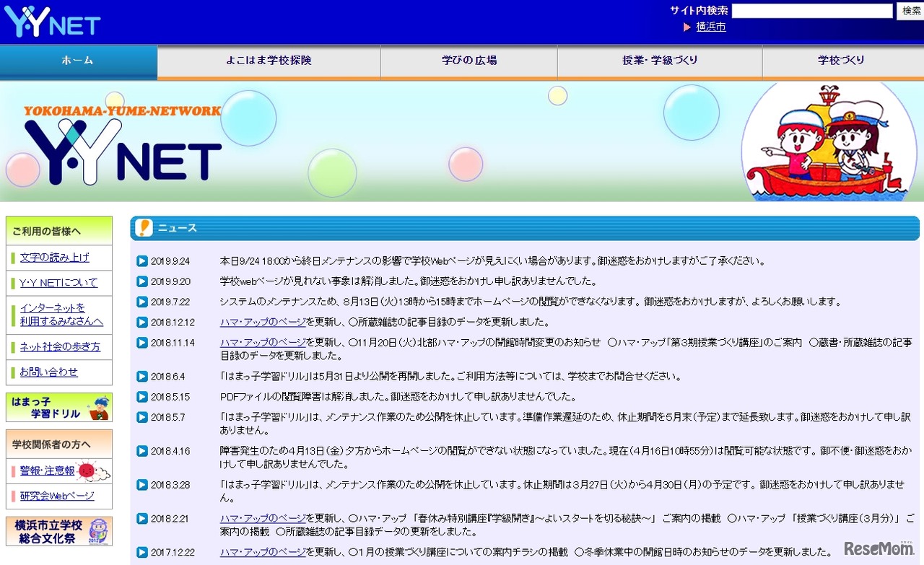Click the blue arrow icon next to 2019.9.24
The image size is (924, 565).
point(141,261)
